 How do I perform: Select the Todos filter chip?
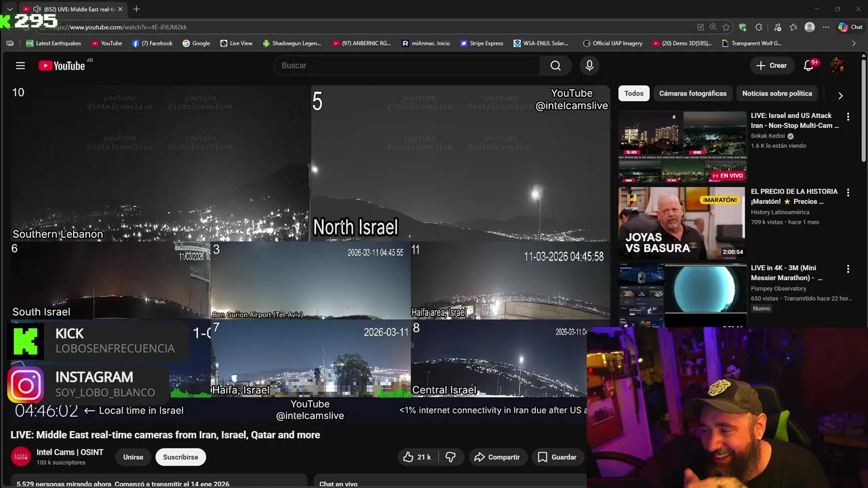[x=634, y=94]
